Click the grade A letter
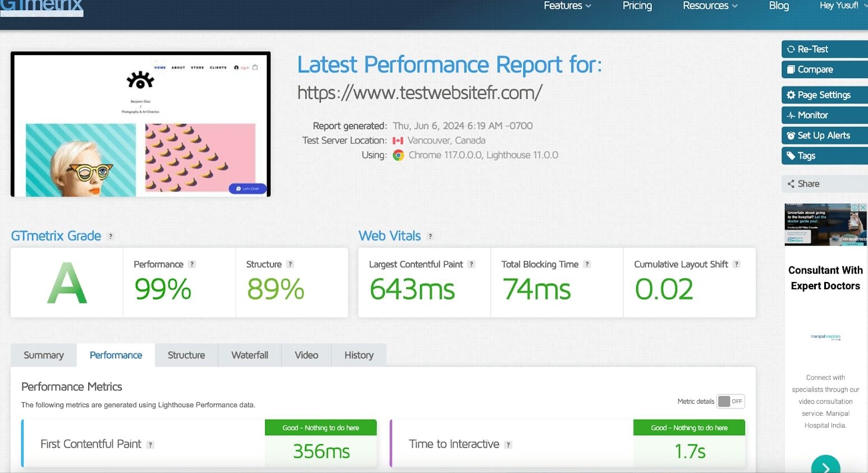 [67, 283]
